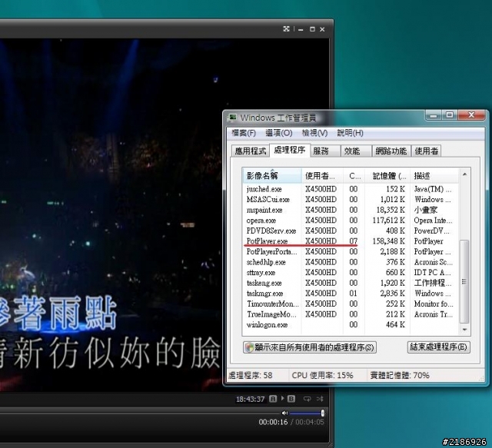Select the 處理程序 tab

290,150
